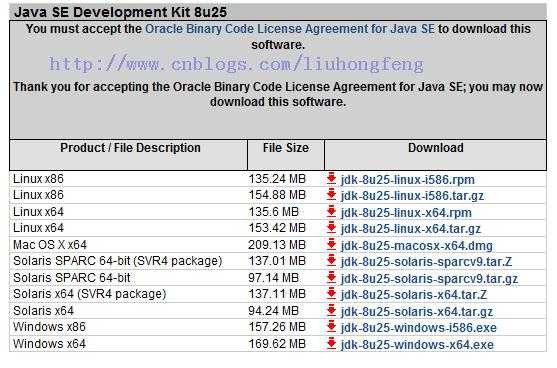Select Solaris SPARC 64-bit (SVR4 package) text
This screenshot has height=368, width=557.
tap(118, 261)
